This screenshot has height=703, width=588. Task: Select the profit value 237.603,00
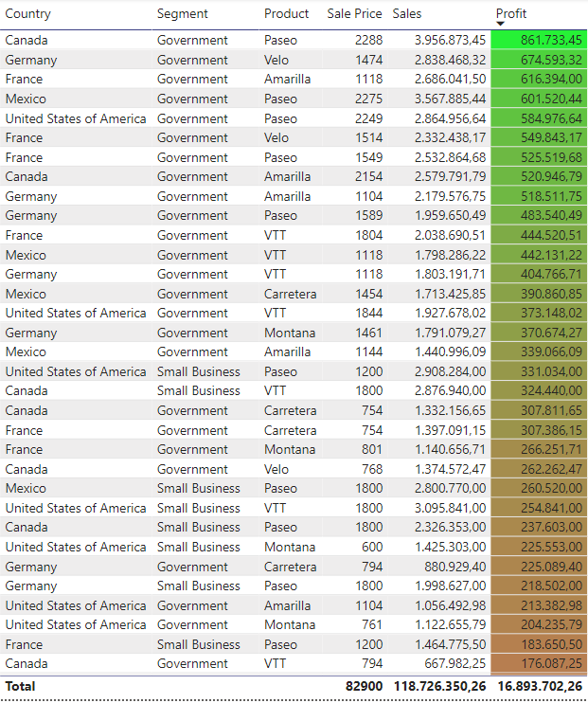click(x=551, y=527)
